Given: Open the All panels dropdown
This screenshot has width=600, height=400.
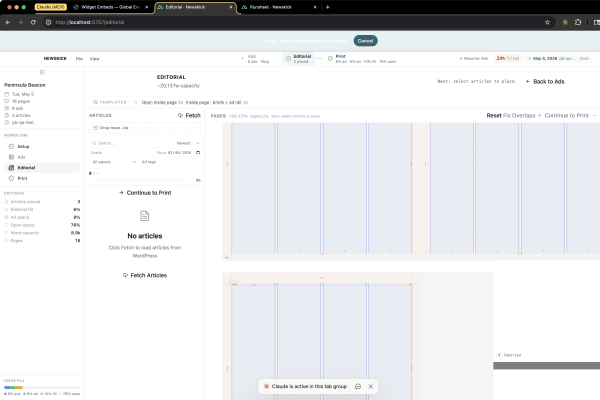Looking at the screenshot, I should coord(114,162).
